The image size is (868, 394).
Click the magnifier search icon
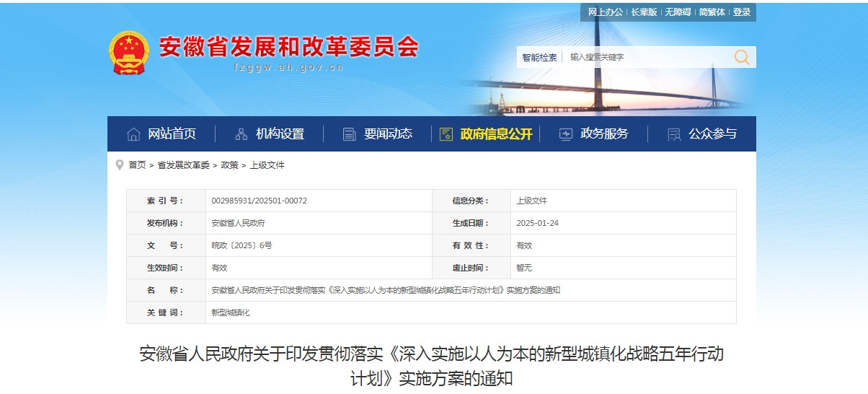(742, 58)
